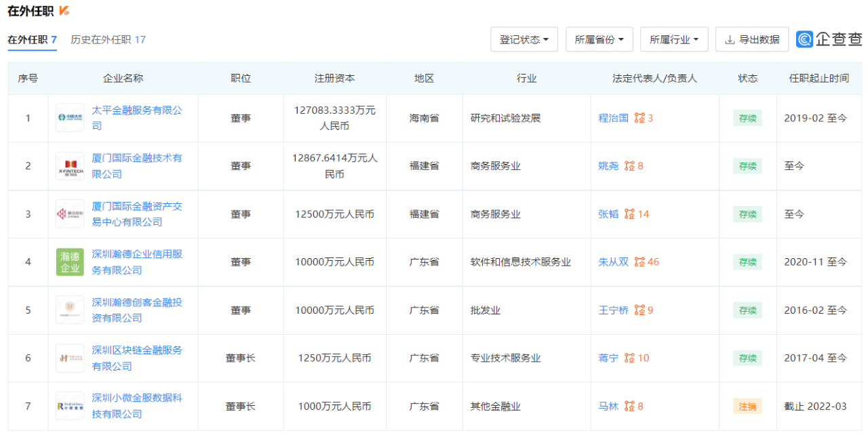Open legal representative 马林's profile

pos(609,407)
